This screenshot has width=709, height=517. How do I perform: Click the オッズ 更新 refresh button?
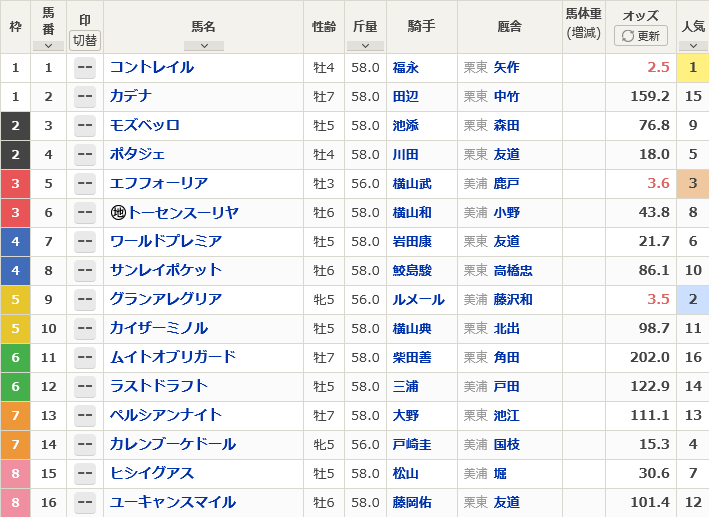[641, 35]
